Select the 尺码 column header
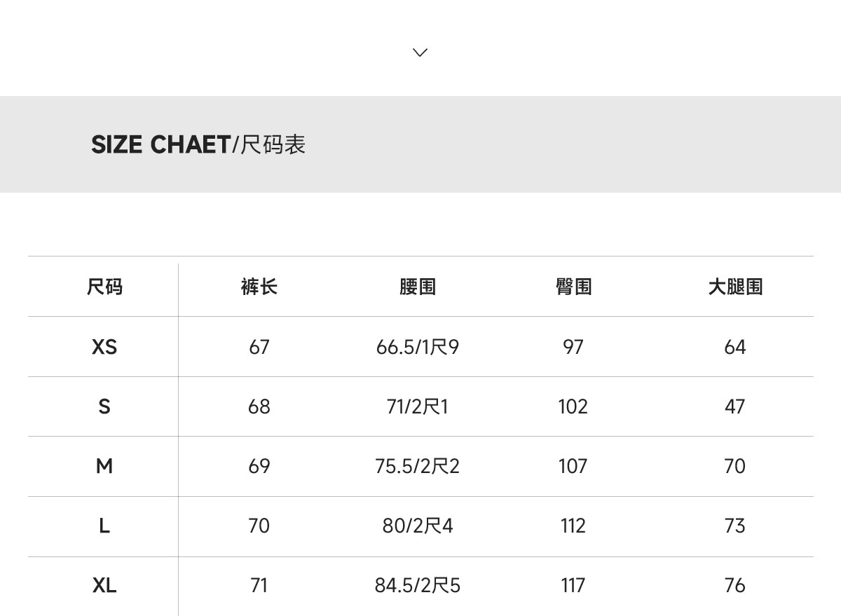This screenshot has height=616, width=841. pyautogui.click(x=104, y=287)
